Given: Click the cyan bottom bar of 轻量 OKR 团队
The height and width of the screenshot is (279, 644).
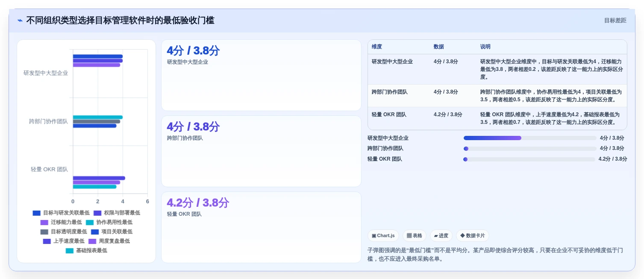Looking at the screenshot, I should point(94,187).
